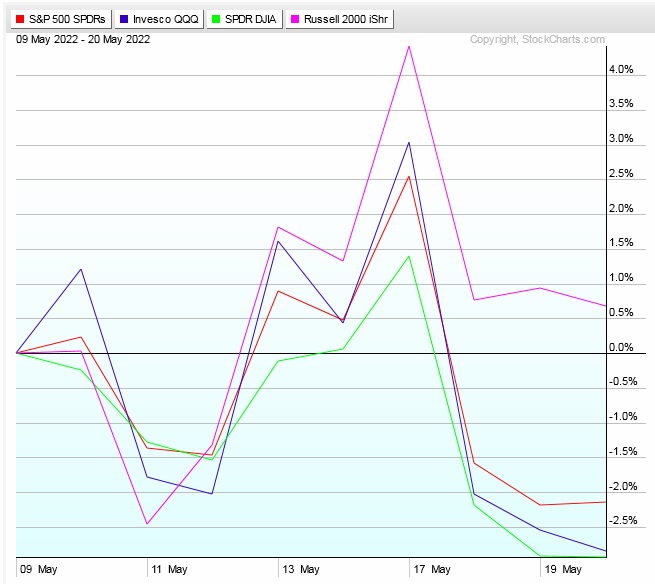
Task: Click the 17 May date label
Action: click(x=432, y=569)
